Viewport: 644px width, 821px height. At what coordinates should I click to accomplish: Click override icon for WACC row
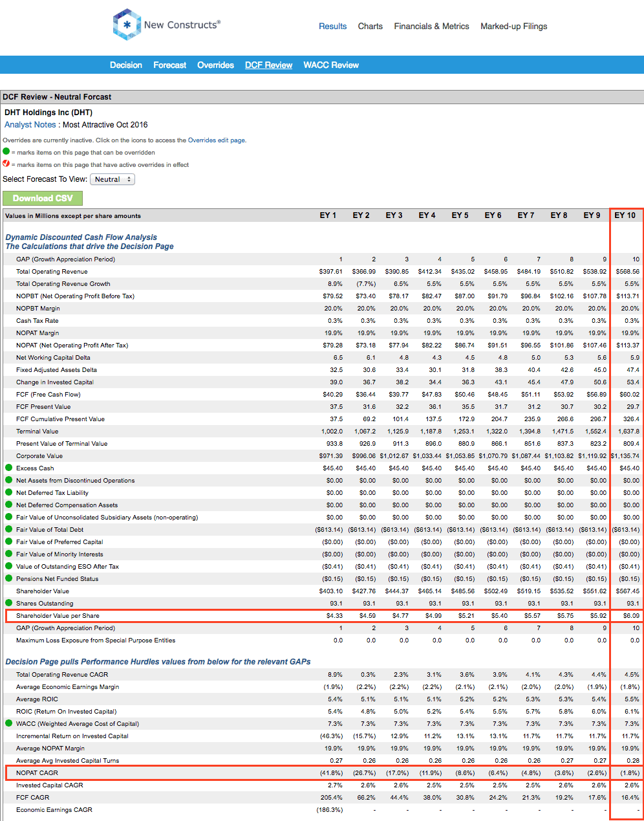coord(9,723)
